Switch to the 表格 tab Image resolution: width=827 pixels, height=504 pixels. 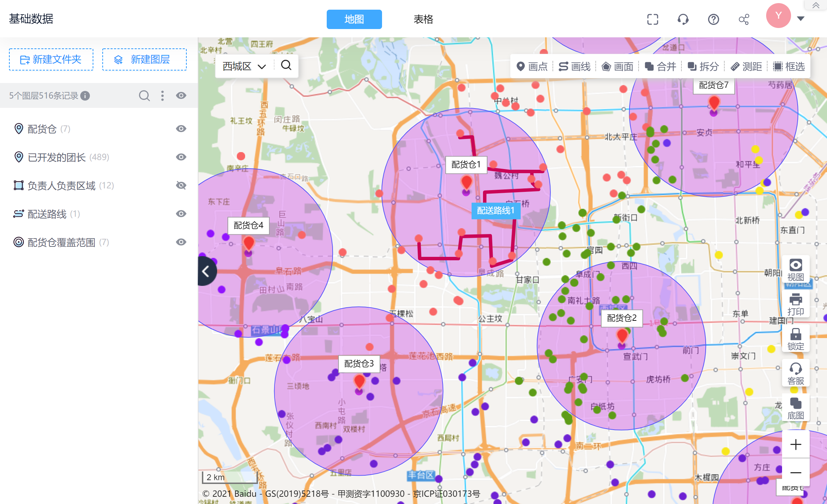(423, 19)
